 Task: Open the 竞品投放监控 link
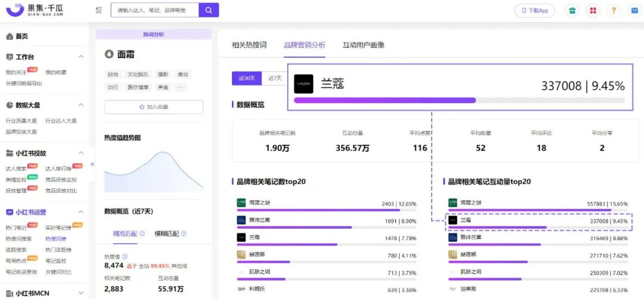pos(61,180)
